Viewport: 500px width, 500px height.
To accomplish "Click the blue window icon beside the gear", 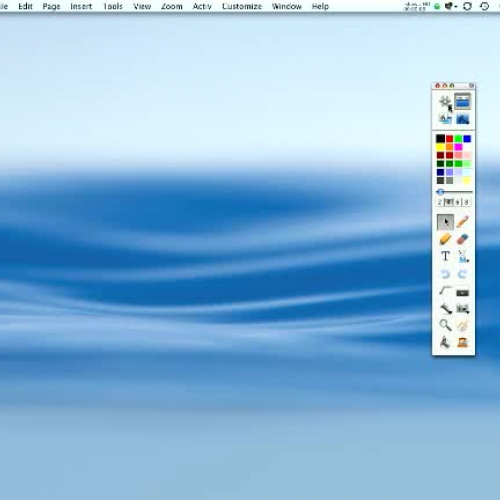I will (x=462, y=101).
